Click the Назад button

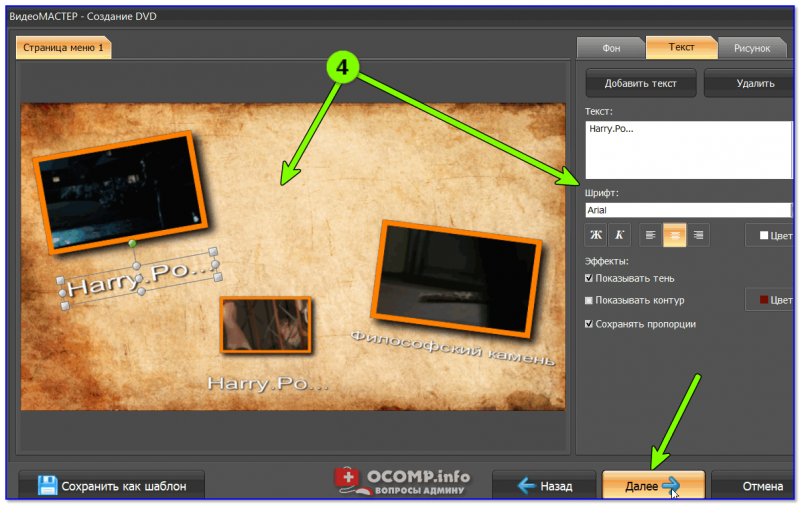544,486
